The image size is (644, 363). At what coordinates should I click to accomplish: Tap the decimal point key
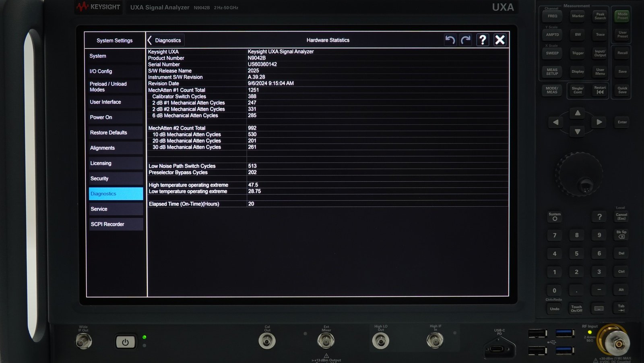pos(577,290)
